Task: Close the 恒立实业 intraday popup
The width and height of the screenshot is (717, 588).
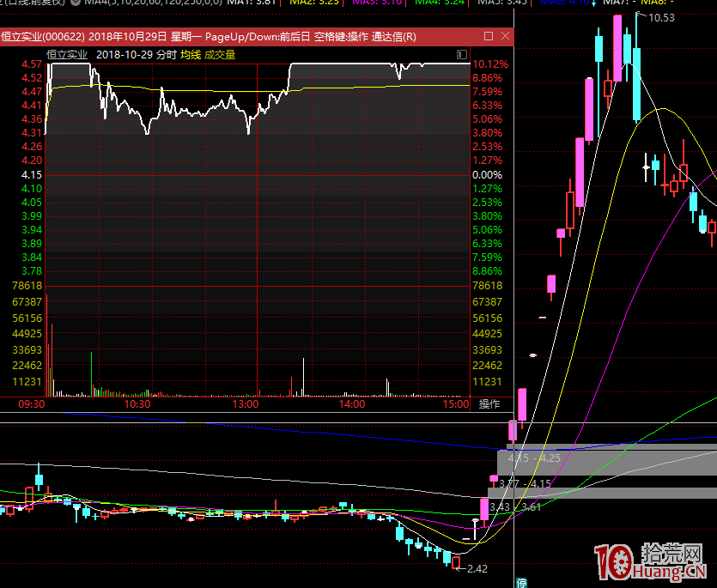Action: (x=506, y=37)
